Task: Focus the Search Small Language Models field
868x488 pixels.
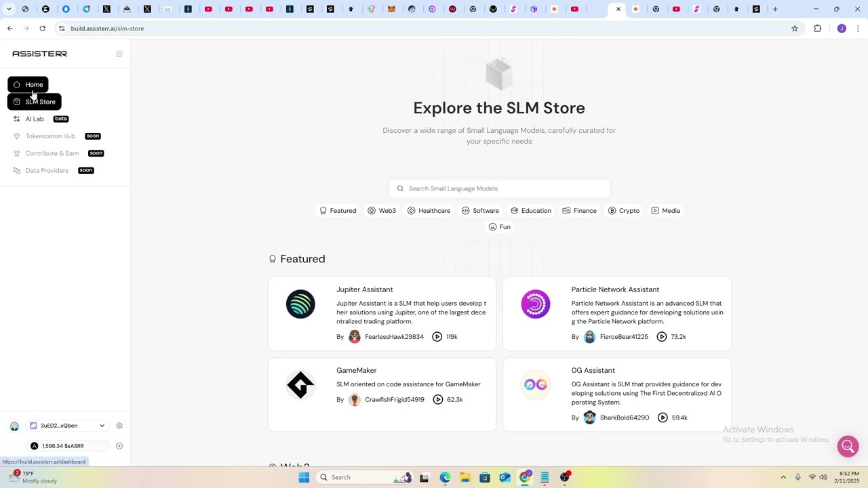Action: click(x=500, y=188)
